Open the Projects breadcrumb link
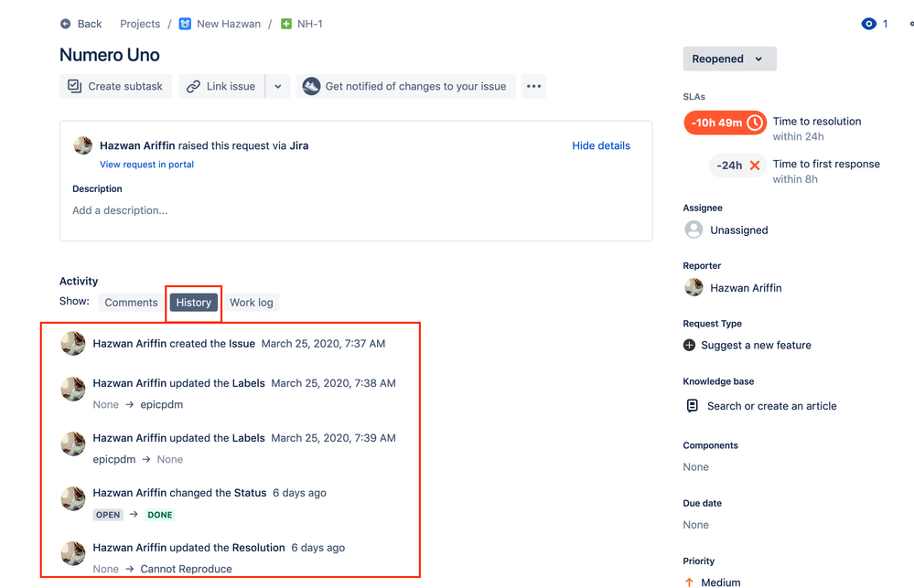 140,24
